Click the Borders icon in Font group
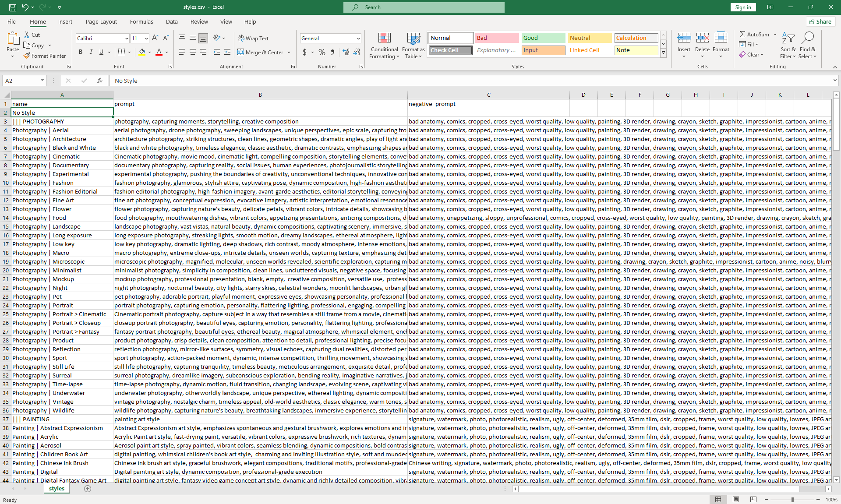This screenshot has width=841, height=504. coord(122,52)
